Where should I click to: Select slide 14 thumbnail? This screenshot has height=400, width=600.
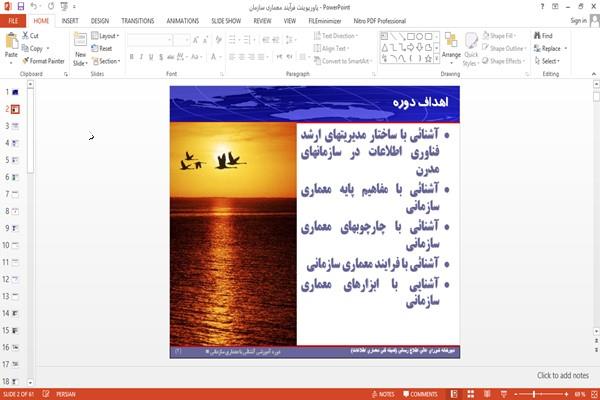click(x=15, y=313)
